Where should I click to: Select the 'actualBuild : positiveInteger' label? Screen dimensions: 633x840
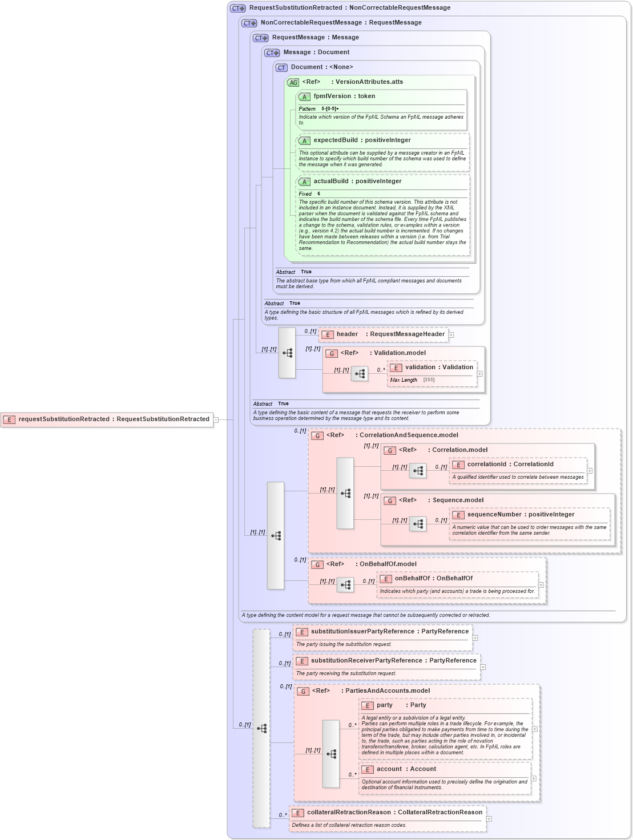click(x=357, y=181)
